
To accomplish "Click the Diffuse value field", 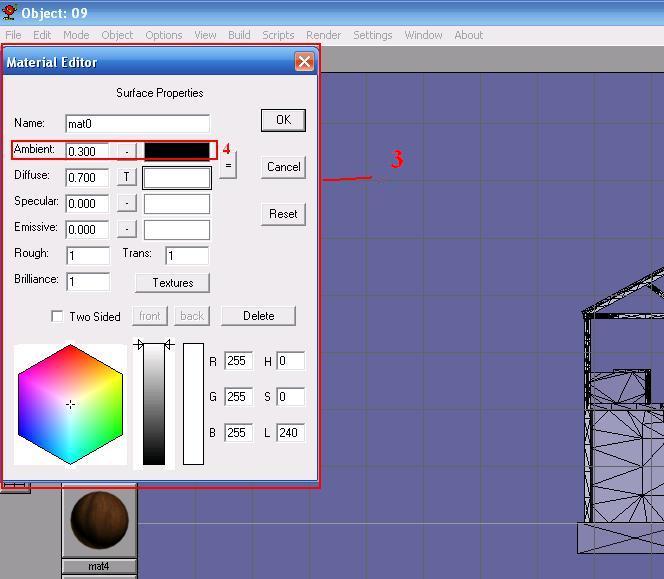I will (87, 177).
